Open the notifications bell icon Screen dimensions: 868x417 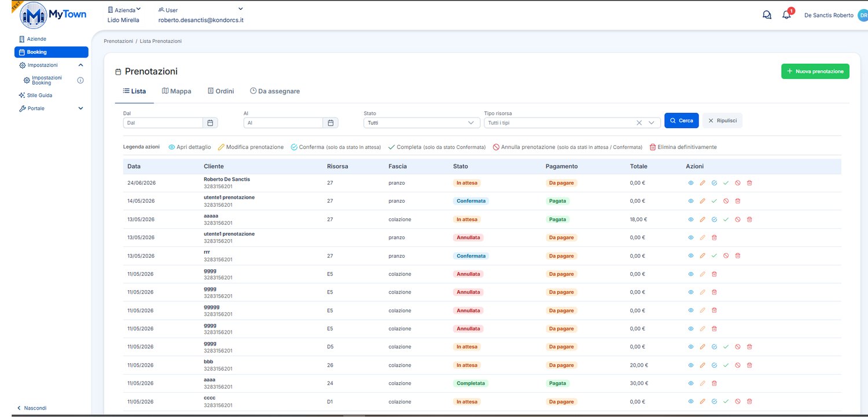[x=786, y=15]
